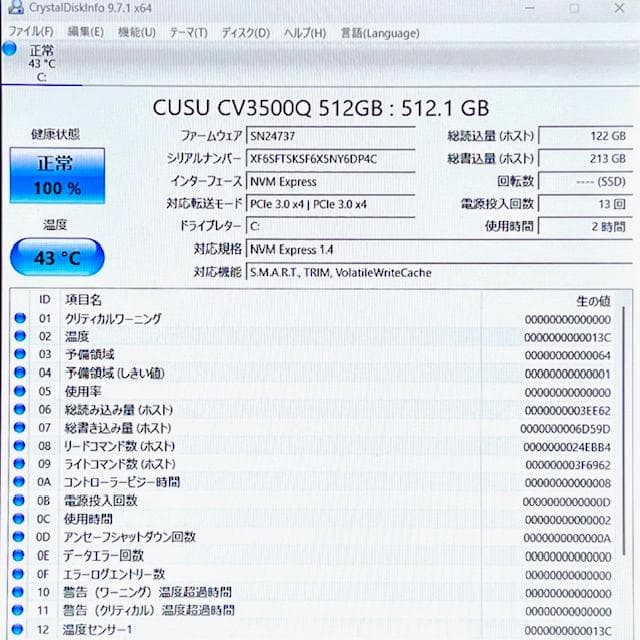Viewport: 640px width, 640px height.
Task: Click status circle for 03 予備領域 row
Action: (x=20, y=354)
